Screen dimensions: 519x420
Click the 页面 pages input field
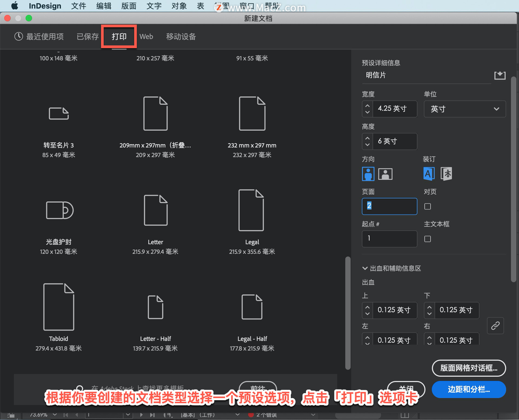390,206
